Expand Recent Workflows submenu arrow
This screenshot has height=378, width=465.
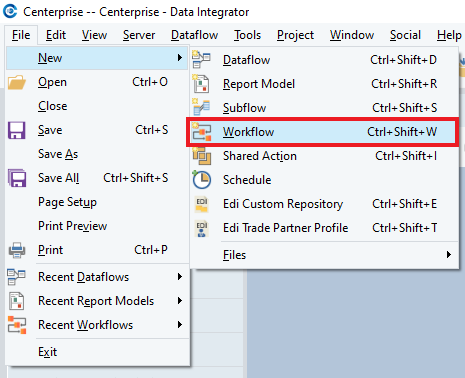(180, 325)
